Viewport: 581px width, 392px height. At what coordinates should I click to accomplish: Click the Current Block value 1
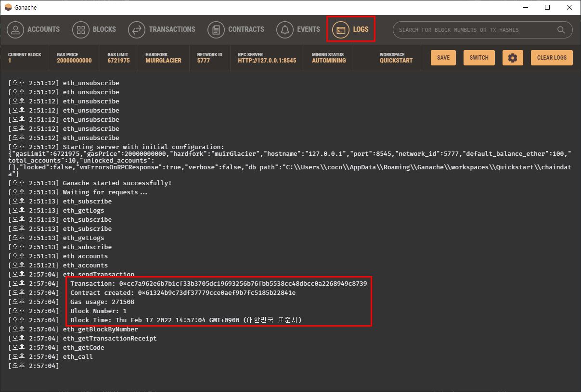10,61
